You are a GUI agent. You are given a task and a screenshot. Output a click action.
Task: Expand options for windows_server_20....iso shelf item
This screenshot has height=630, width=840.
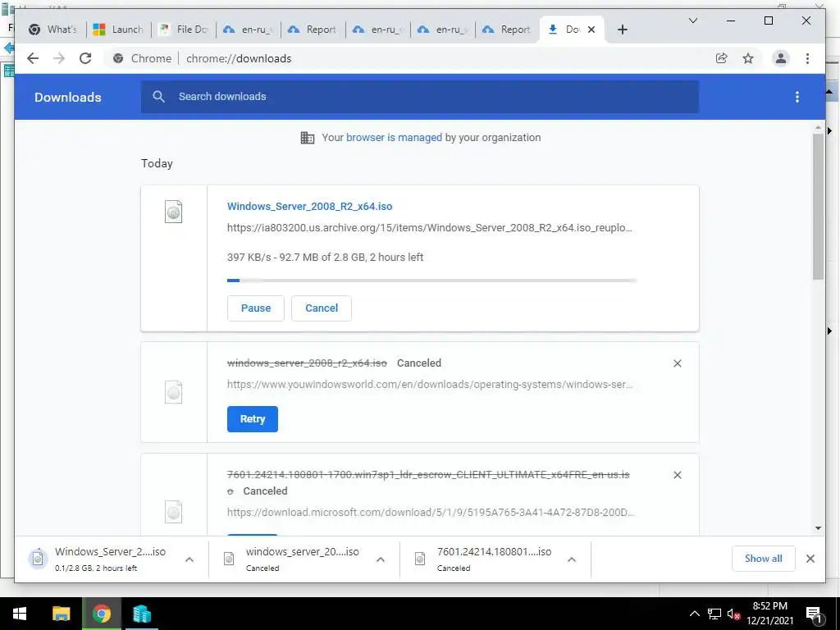click(381, 559)
